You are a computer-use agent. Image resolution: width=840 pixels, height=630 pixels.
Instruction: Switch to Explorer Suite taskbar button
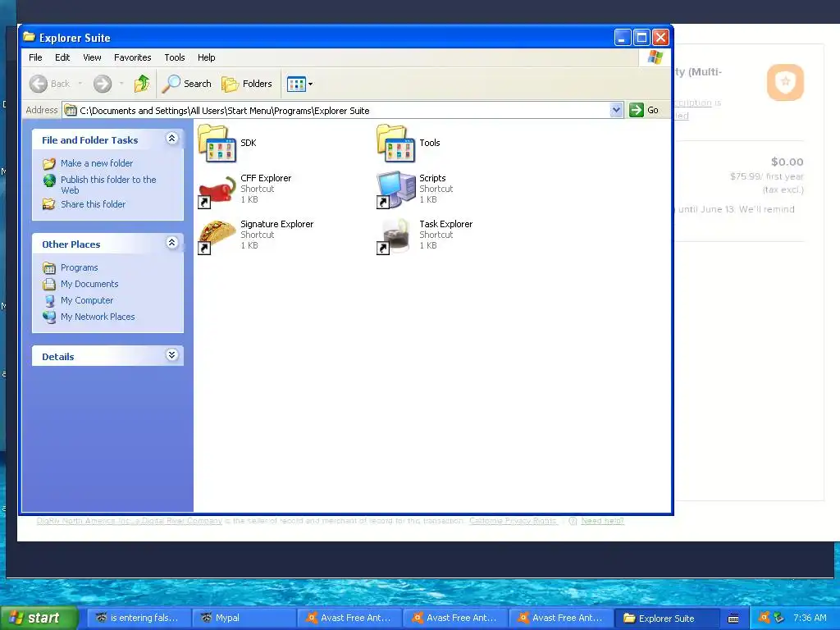pyautogui.click(x=666, y=618)
